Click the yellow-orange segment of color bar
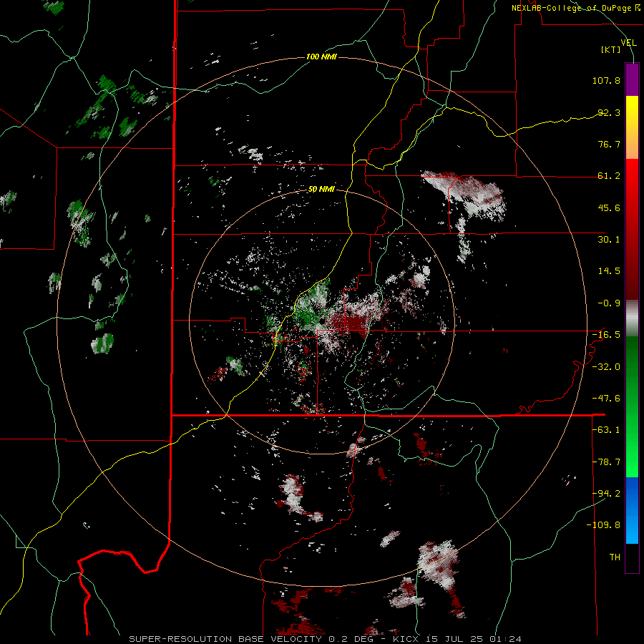Image resolution: width=644 pixels, height=644 pixels. [x=632, y=127]
